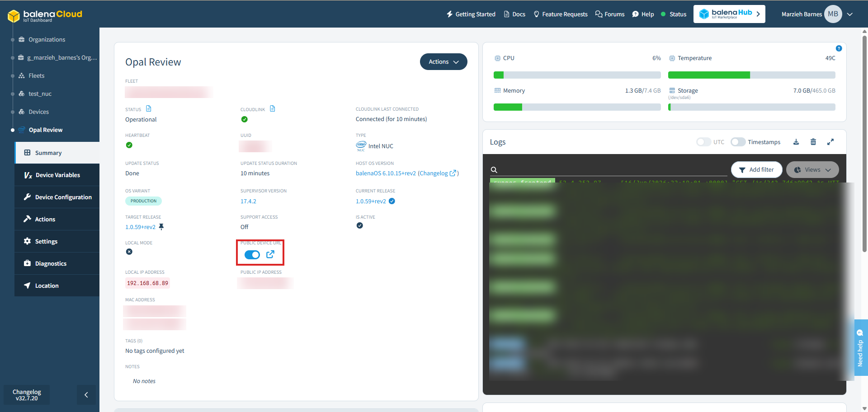Screen dimensions: 868x412
Task: Click the Intel NUC device type icon
Action: pos(361,146)
